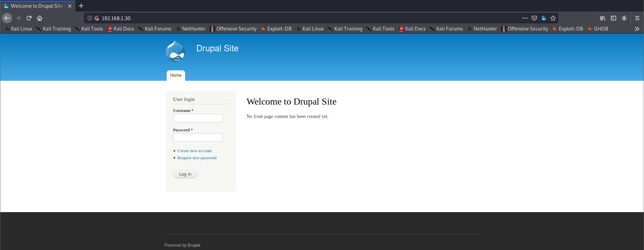Click the Drupal Site title link

pyautogui.click(x=217, y=48)
